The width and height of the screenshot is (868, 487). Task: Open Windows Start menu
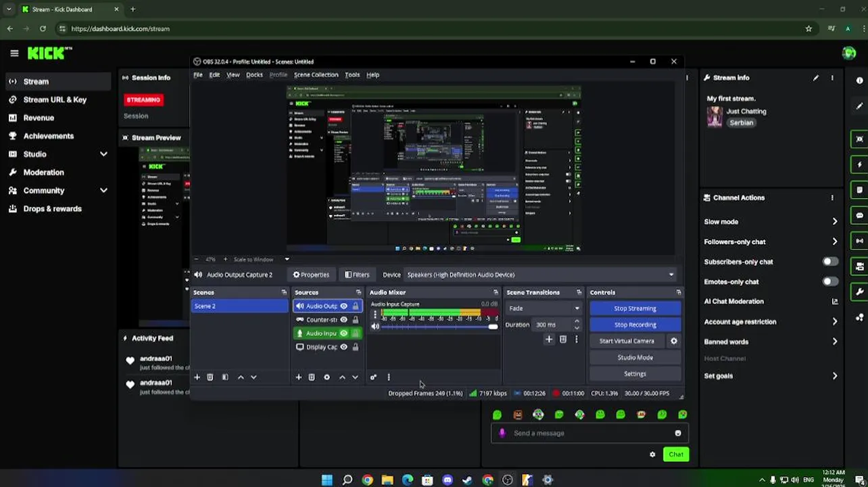(327, 480)
